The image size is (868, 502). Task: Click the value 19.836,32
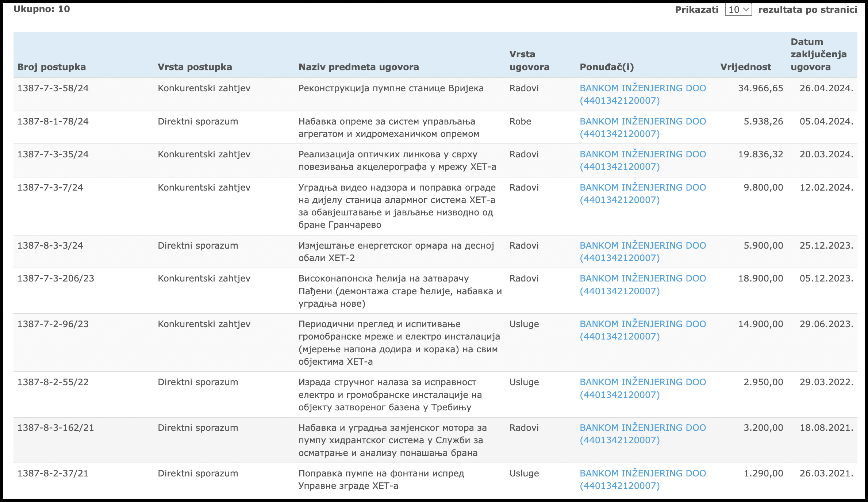(761, 154)
